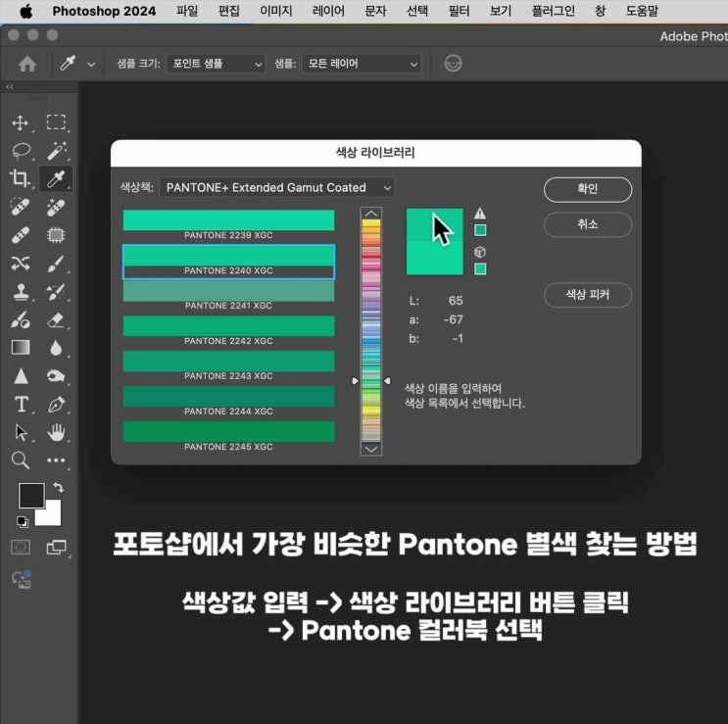The height and width of the screenshot is (724, 728).
Task: Reset default foreground and background colors
Action: [23, 521]
